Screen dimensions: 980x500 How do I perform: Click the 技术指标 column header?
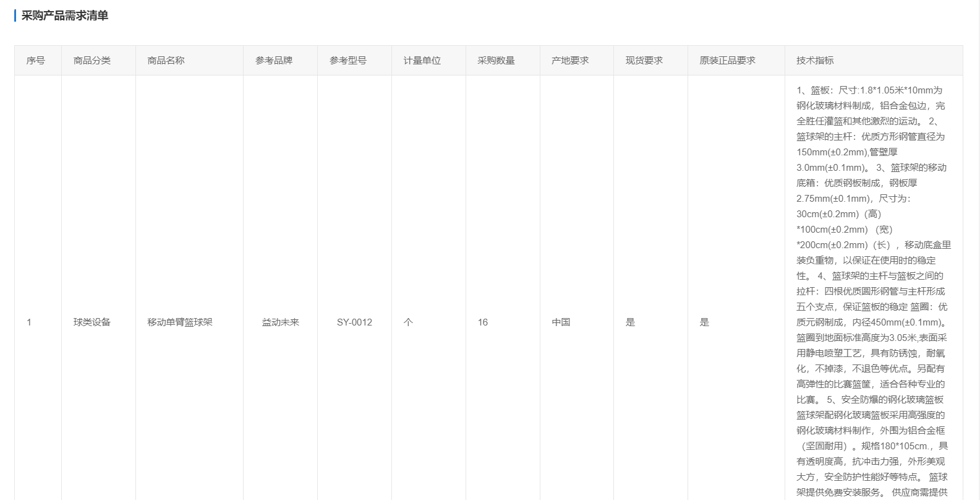(x=815, y=61)
